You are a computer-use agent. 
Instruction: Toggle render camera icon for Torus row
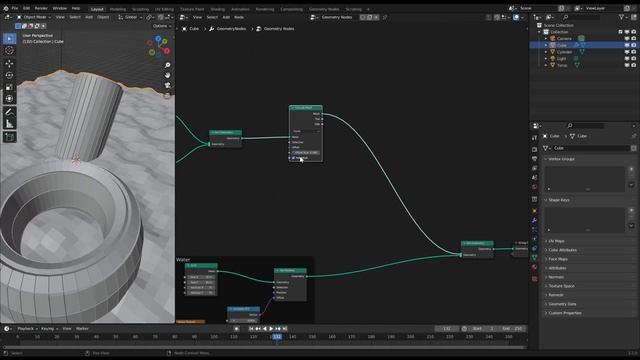634,65
